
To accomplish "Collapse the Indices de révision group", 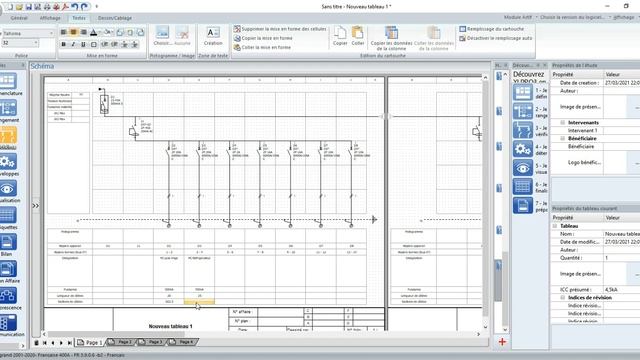I will click(x=562, y=298).
